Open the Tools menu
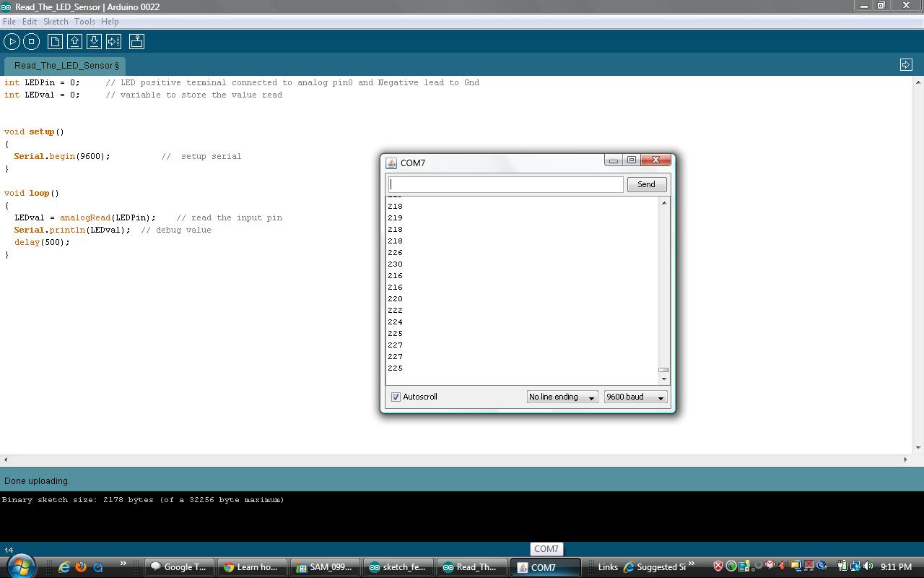Screen dimensions: 924x578 (84, 22)
